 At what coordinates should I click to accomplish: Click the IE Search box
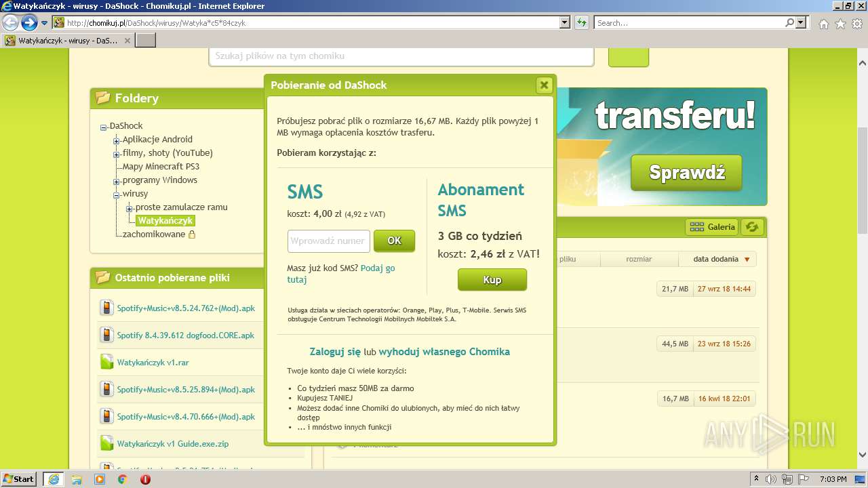pos(689,22)
